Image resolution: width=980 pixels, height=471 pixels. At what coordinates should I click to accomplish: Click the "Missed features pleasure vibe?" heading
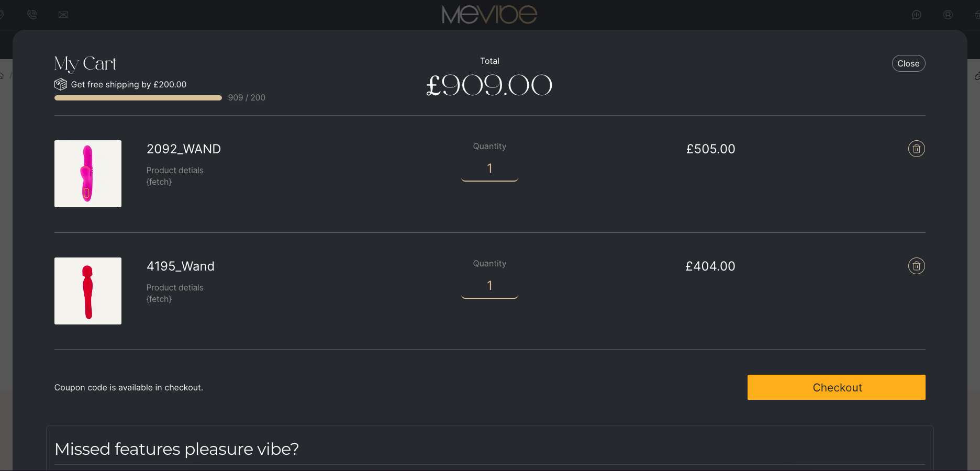[177, 449]
